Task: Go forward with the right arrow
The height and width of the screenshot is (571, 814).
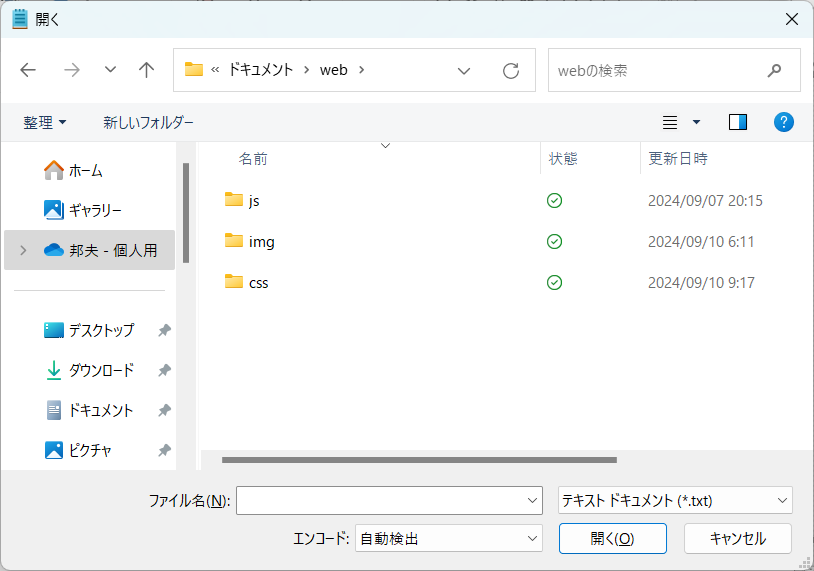Action: pos(72,70)
